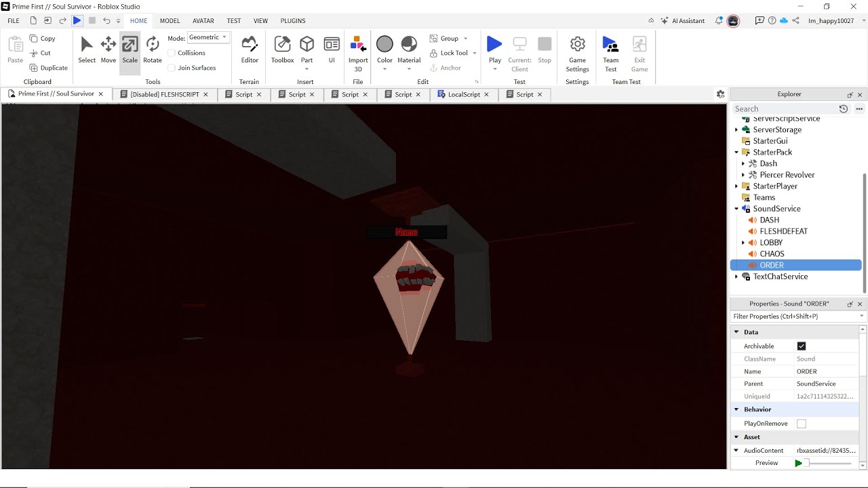Viewport: 868px width, 488px height.
Task: Start the Play test
Action: click(494, 49)
